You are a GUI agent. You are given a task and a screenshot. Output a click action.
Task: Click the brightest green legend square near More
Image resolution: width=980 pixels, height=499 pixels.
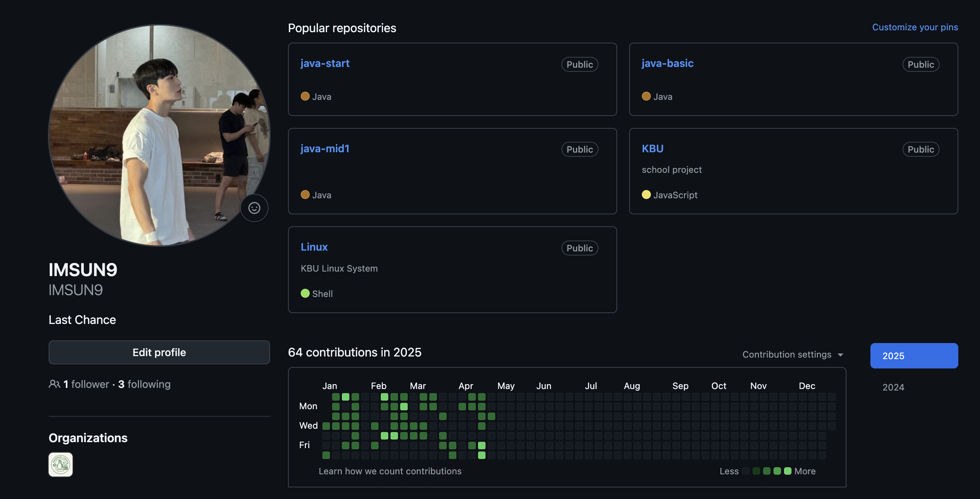787,471
